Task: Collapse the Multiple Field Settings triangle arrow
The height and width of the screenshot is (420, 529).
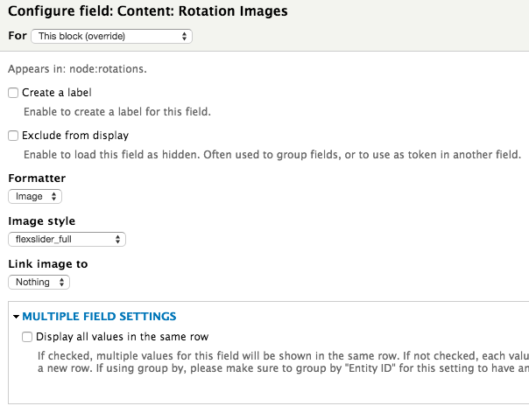Action: point(16,317)
